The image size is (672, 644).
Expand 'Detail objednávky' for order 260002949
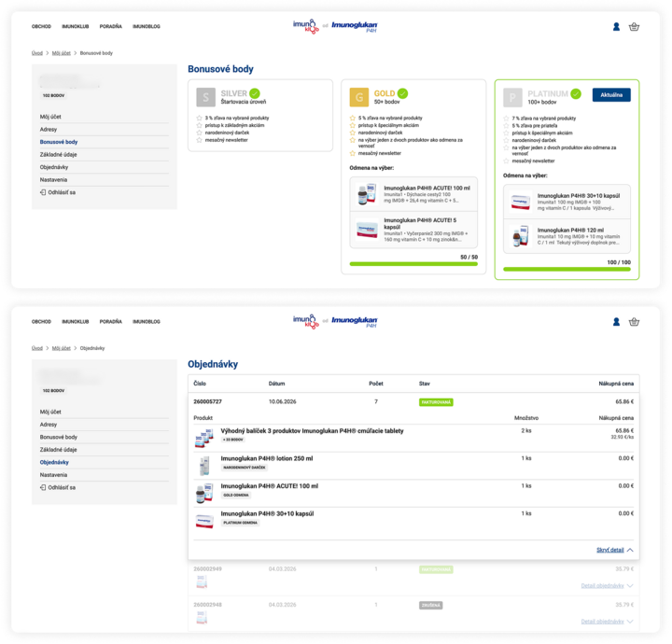(602, 586)
